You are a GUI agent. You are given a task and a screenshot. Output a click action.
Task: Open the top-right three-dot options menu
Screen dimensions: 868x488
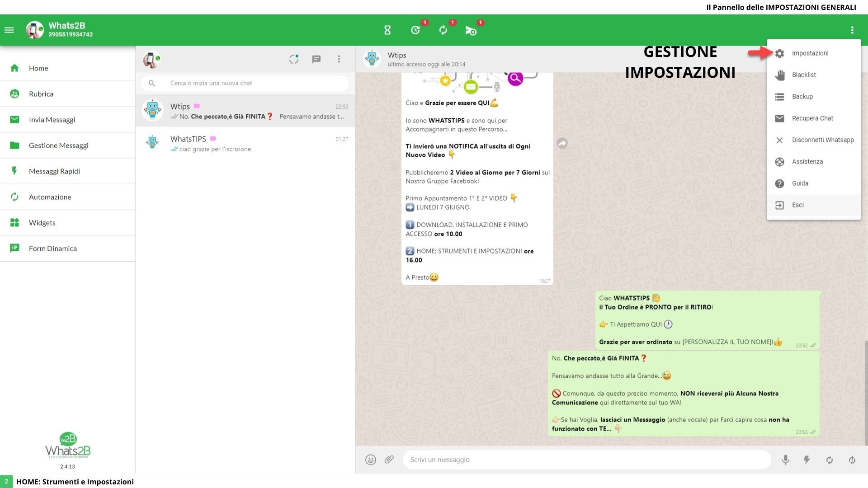pos(852,30)
